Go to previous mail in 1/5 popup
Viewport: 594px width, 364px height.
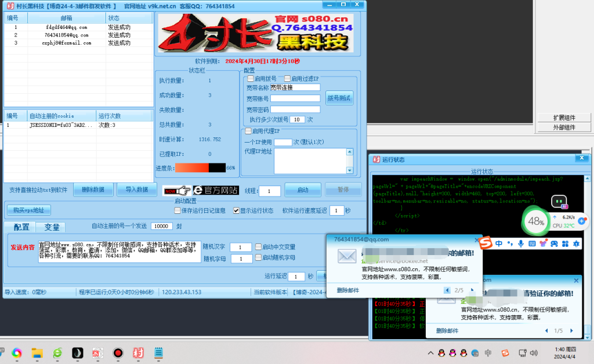coord(547,330)
